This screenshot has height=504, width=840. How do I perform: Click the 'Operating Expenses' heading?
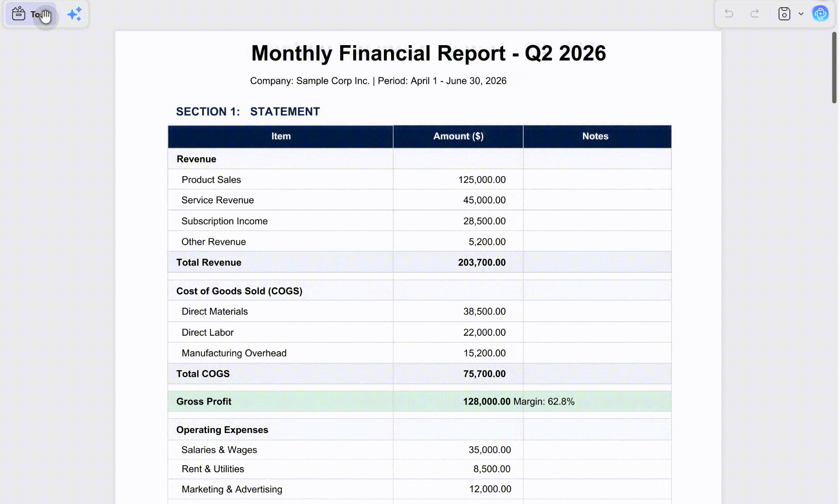[x=222, y=430]
